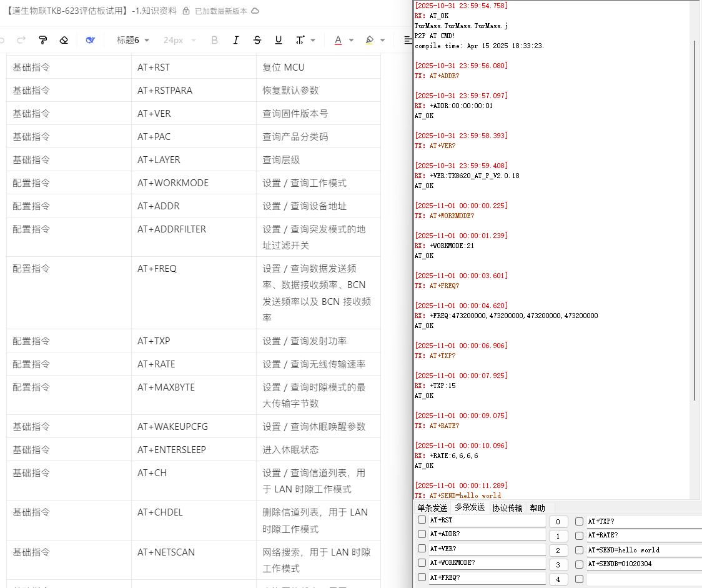Image resolution: width=702 pixels, height=588 pixels.
Task: Click the AT+RSTPARA table cell
Action: [x=194, y=91]
